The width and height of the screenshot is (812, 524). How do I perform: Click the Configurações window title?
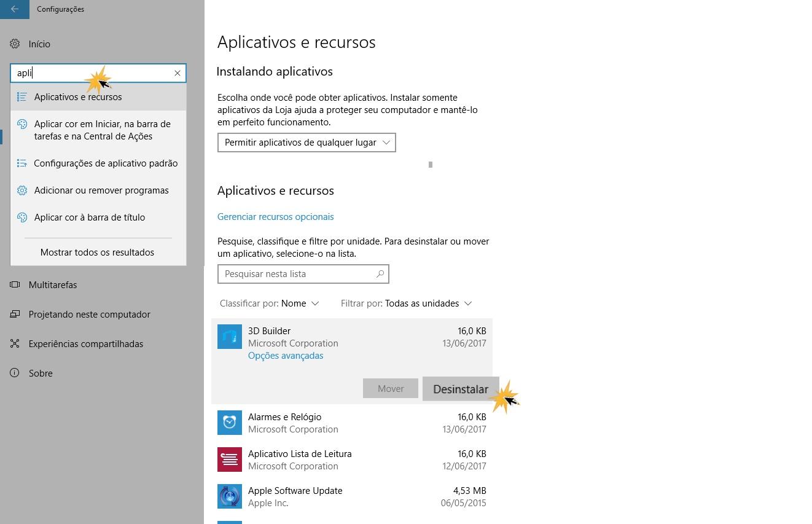pyautogui.click(x=60, y=9)
